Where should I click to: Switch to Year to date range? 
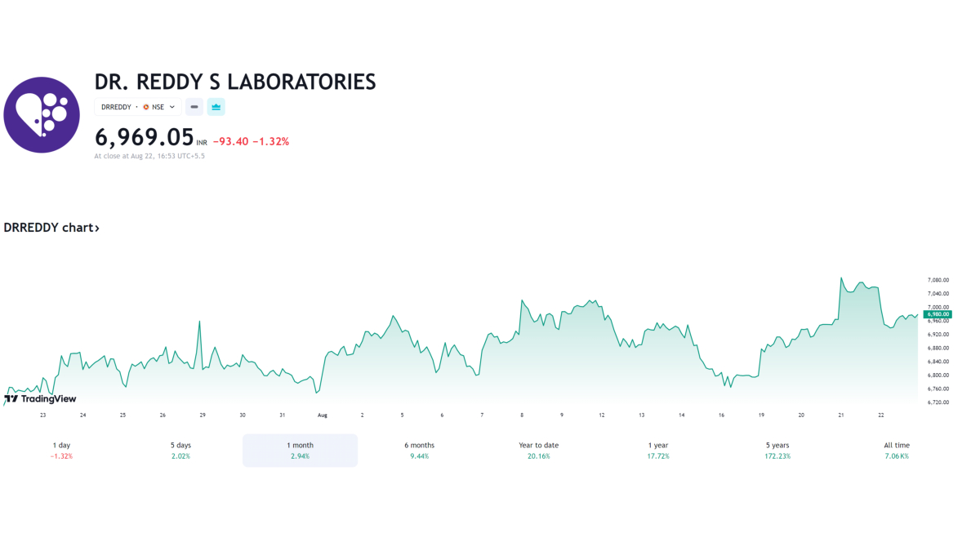click(538, 451)
